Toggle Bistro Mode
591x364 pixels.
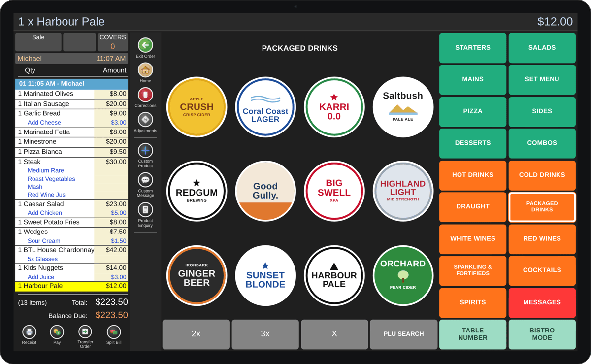coord(542,334)
